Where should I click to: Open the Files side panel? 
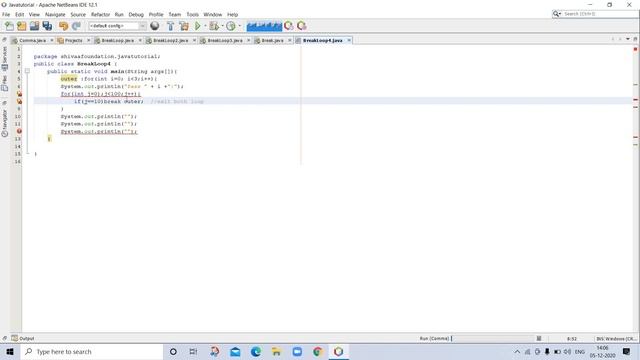point(5,82)
